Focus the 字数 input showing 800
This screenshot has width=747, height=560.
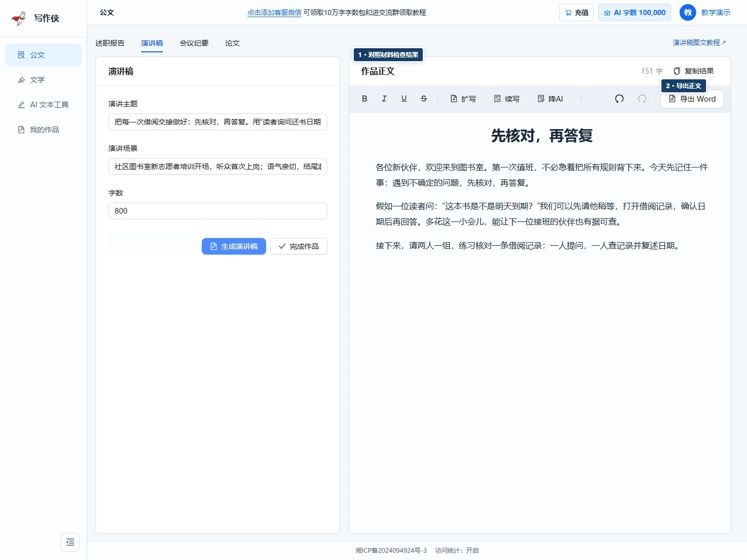218,211
